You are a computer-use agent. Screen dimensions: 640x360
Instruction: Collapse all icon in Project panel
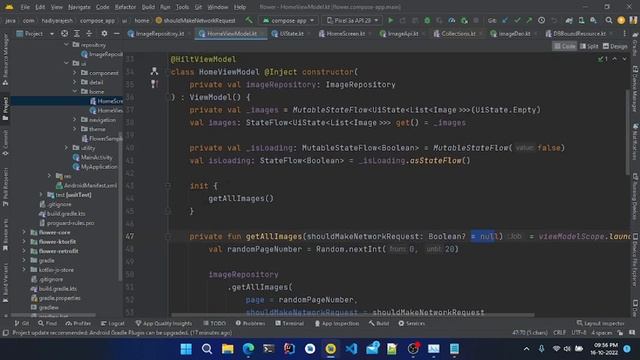tap(89, 33)
